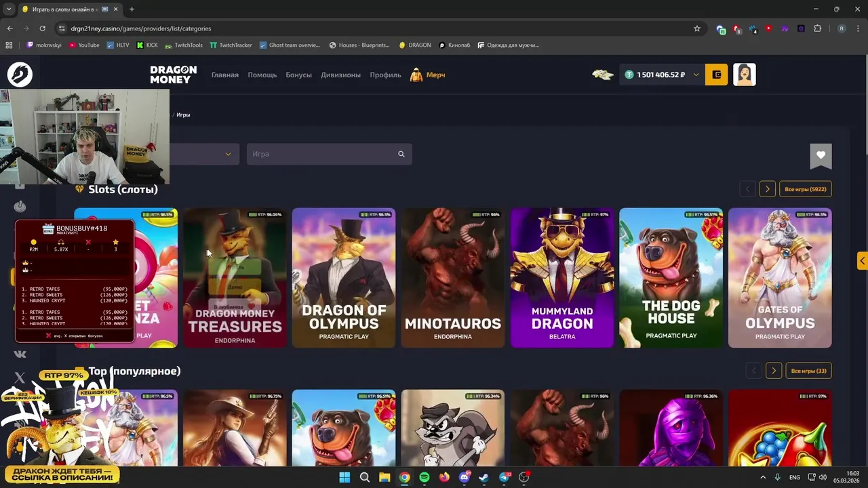This screenshot has height=488, width=868.
Task: Click the Игры breadcrumb text
Action: (x=183, y=115)
